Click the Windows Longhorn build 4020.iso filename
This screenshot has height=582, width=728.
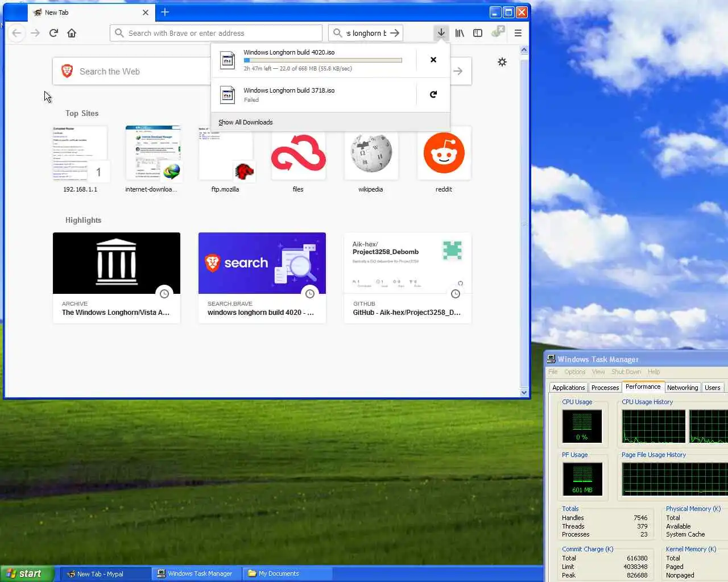pos(289,52)
